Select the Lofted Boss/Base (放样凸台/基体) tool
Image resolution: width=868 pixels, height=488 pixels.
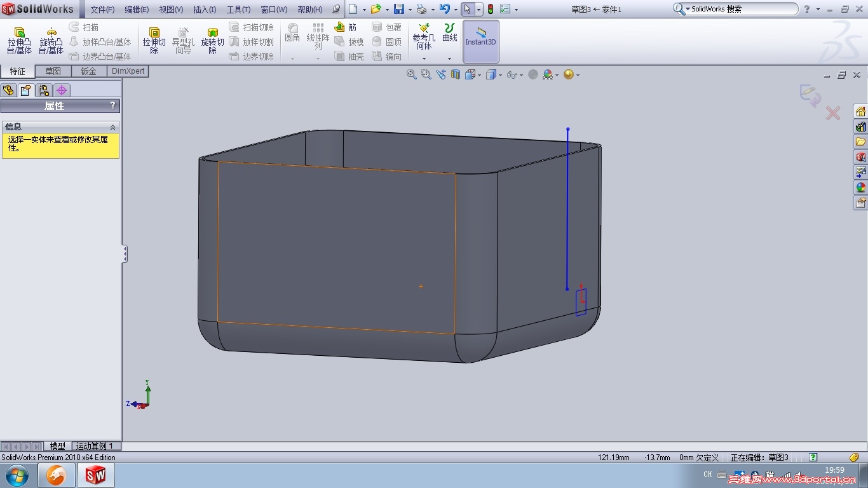click(100, 42)
